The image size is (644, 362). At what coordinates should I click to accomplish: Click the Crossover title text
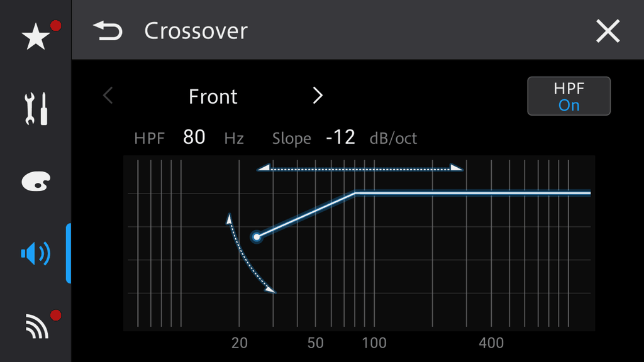(x=196, y=31)
